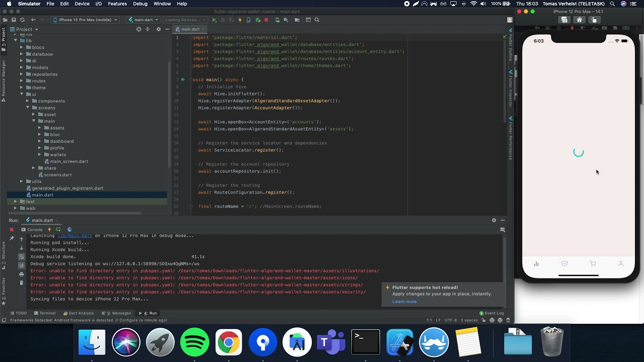The width and height of the screenshot is (644, 362).
Task: Collapse the screens folder
Action: tap(28, 108)
